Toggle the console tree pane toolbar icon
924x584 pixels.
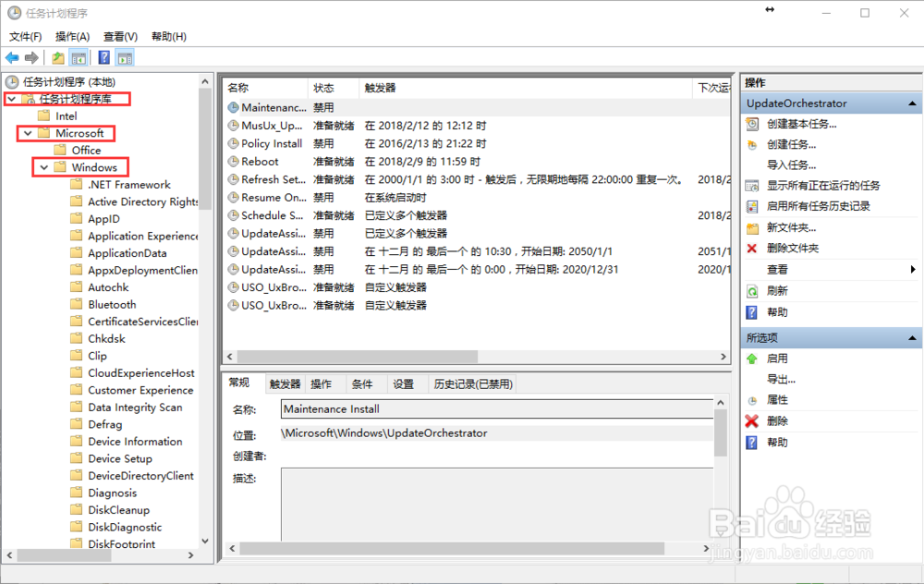click(79, 57)
